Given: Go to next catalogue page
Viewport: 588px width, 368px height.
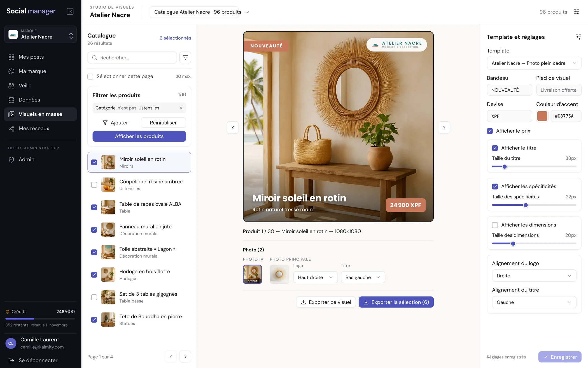Looking at the screenshot, I should 185,357.
